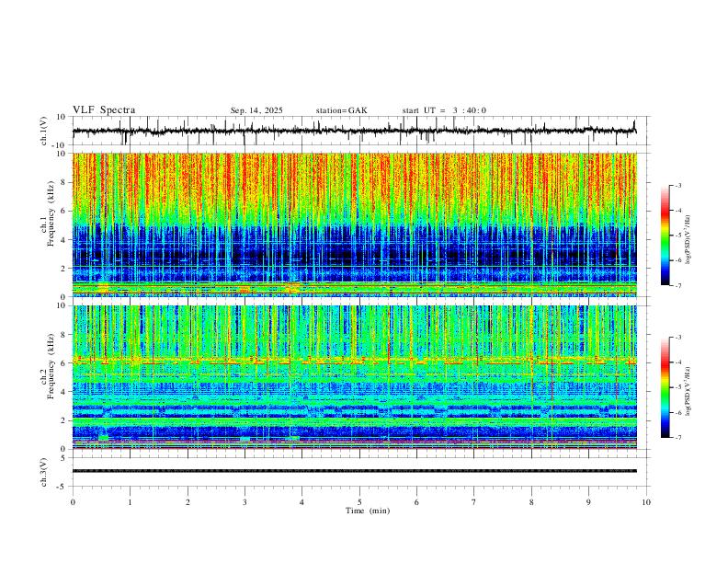Image resolution: width=728 pixels, height=563 pixels.
Task: Click the "ch.3(V)" axis label
Action: pos(44,472)
